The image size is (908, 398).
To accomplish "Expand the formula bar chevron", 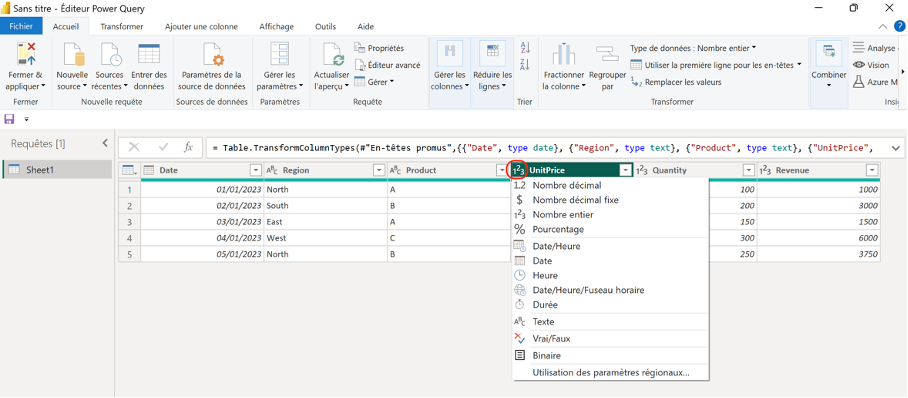I will pos(896,148).
